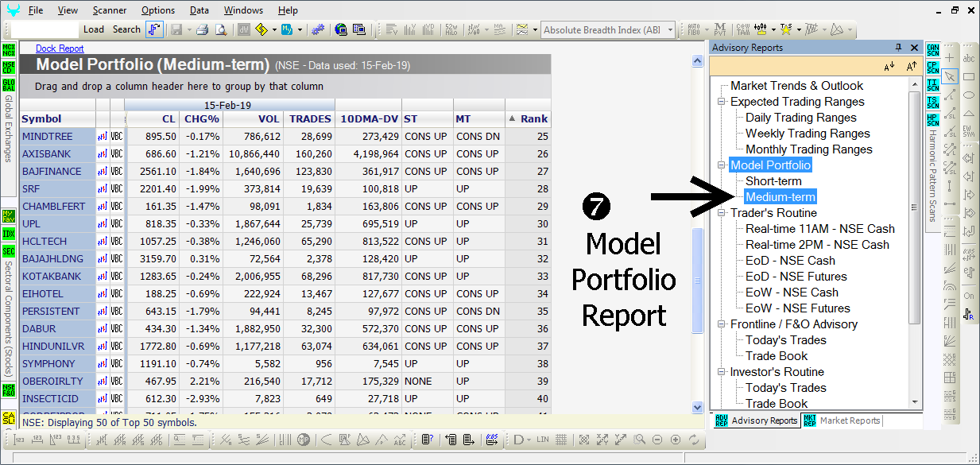The height and width of the screenshot is (465, 980).
Task: Open dropdown arrow next to My icon
Action: pos(298,29)
